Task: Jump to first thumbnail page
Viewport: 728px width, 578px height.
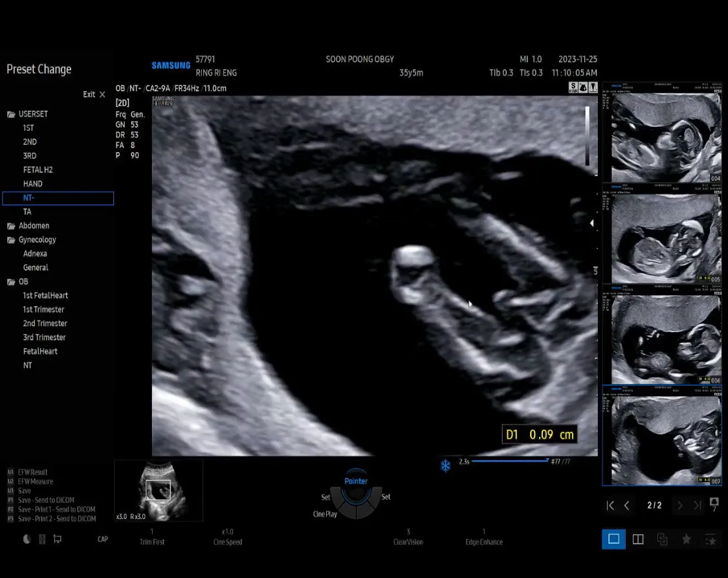Action: point(610,505)
